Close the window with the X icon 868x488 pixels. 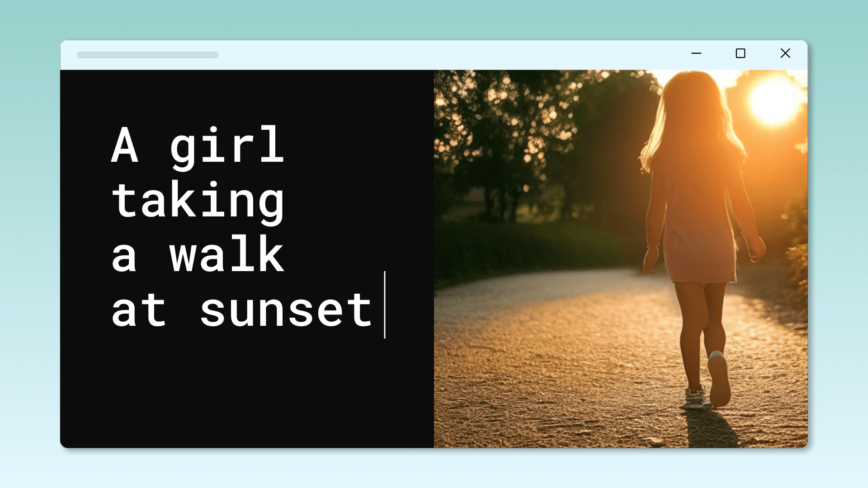[x=785, y=53]
